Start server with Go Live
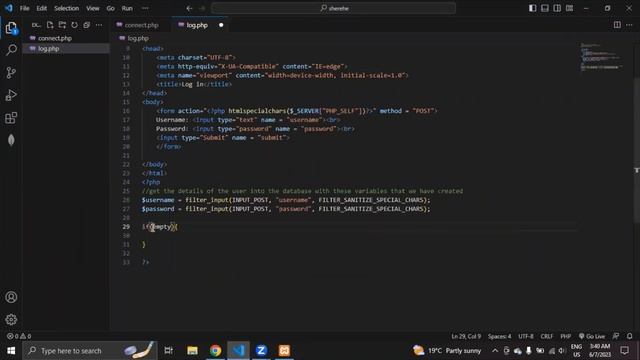Image resolution: width=640 pixels, height=360 pixels. tap(592, 336)
